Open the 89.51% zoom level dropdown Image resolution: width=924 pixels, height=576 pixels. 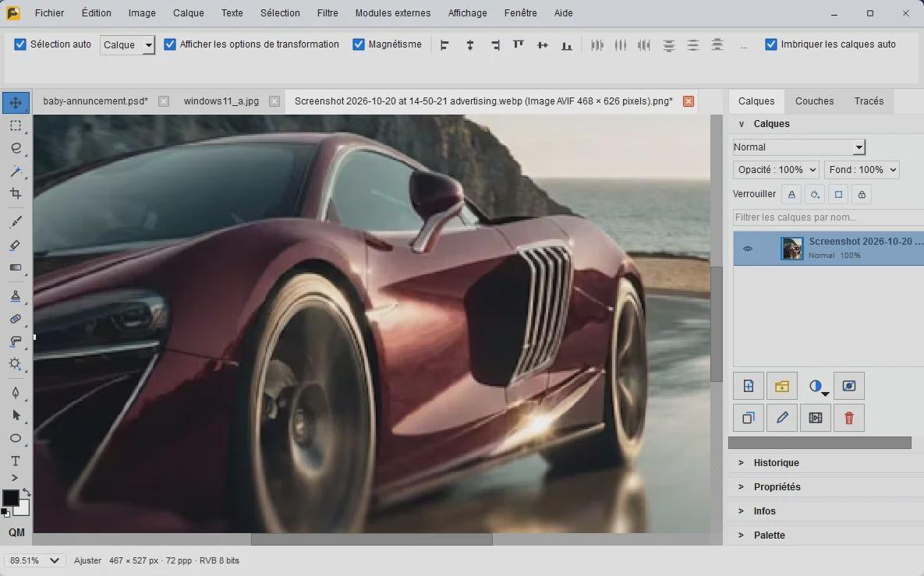click(x=34, y=560)
